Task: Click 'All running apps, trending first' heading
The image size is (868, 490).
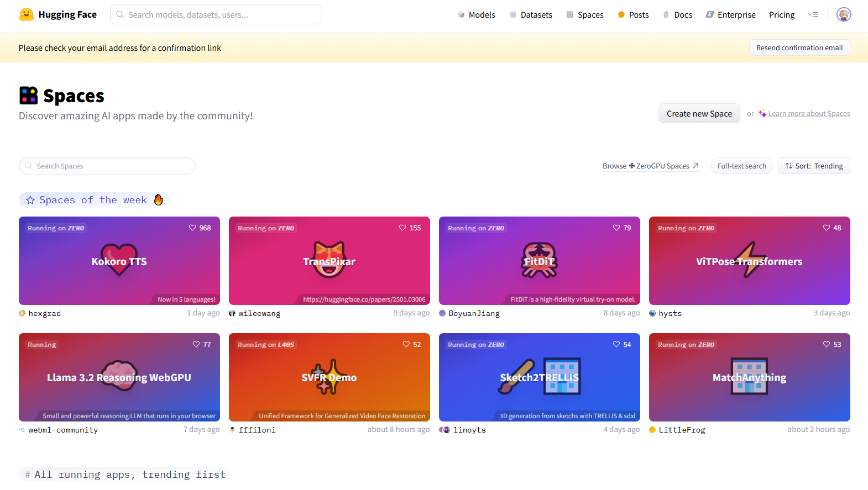Action: [x=125, y=475]
